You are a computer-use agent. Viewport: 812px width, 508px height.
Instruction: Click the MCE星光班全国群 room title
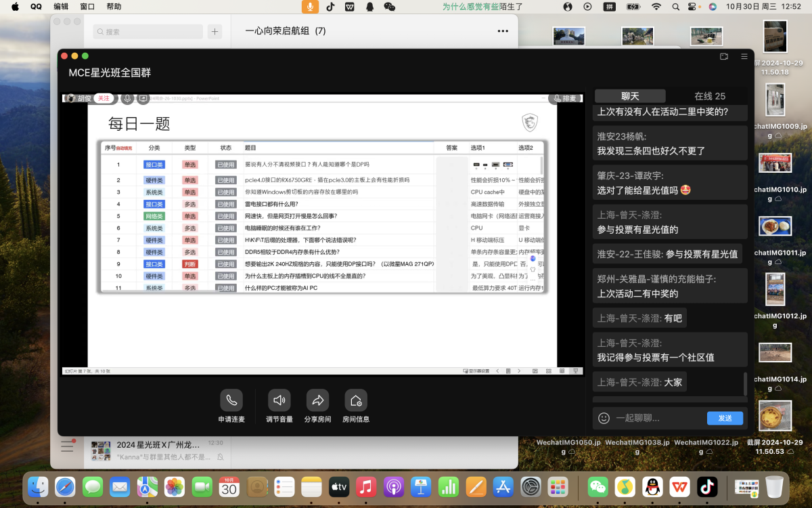point(110,72)
